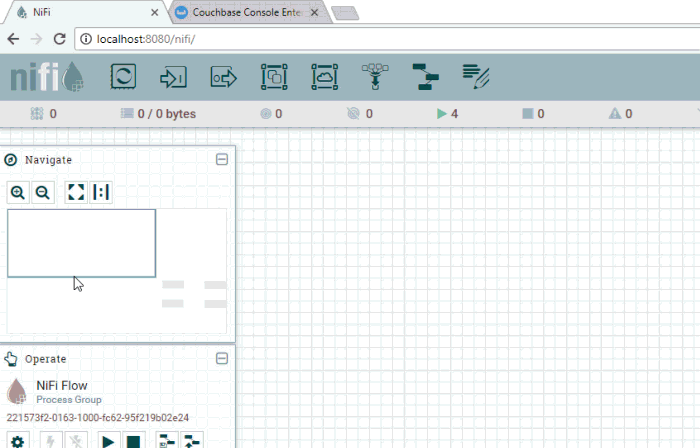The width and height of the screenshot is (700, 448).
Task: Switch to Couchbase Console browser tab
Action: 245,12
